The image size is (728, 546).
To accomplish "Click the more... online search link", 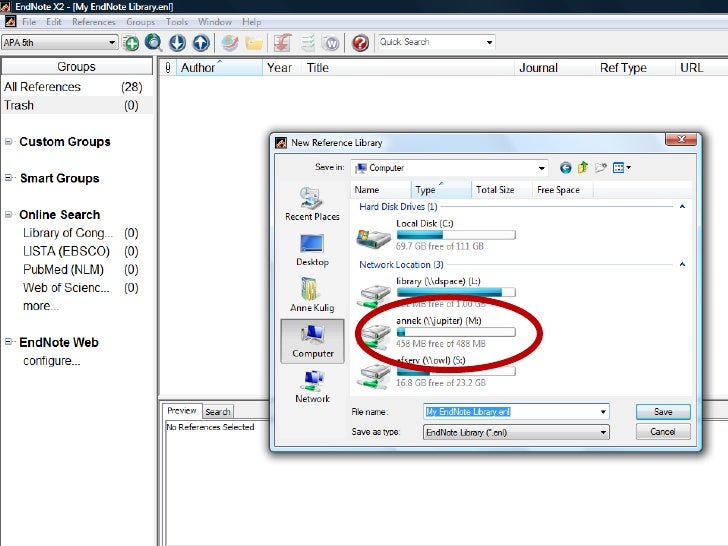I will pyautogui.click(x=41, y=306).
